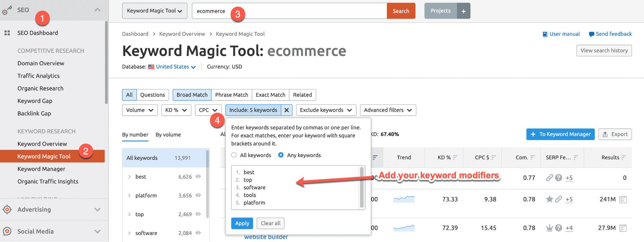Click the SEO Dashboard grid icon
The image size is (644, 242).
point(7,33)
